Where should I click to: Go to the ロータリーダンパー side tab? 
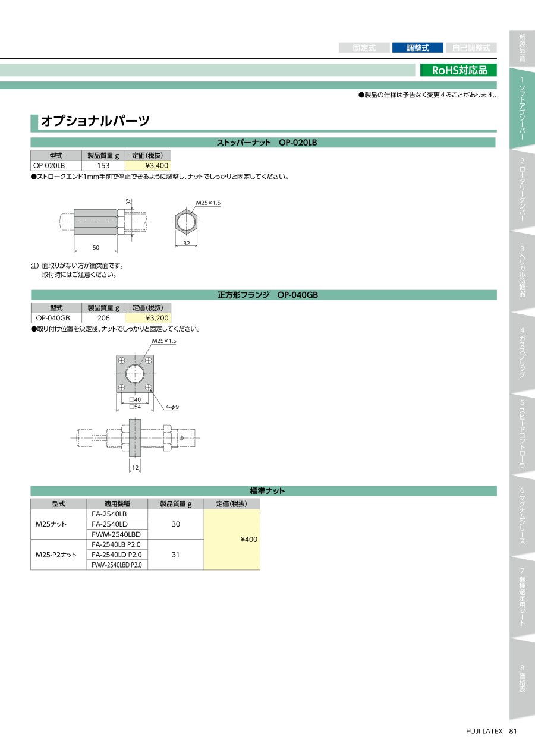[x=521, y=190]
